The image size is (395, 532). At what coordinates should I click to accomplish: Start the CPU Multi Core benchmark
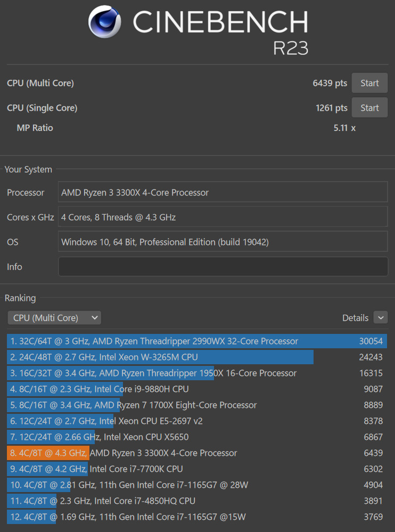point(369,83)
